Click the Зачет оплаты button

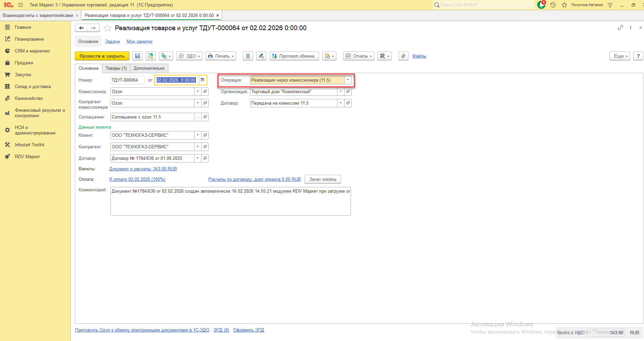(x=323, y=179)
